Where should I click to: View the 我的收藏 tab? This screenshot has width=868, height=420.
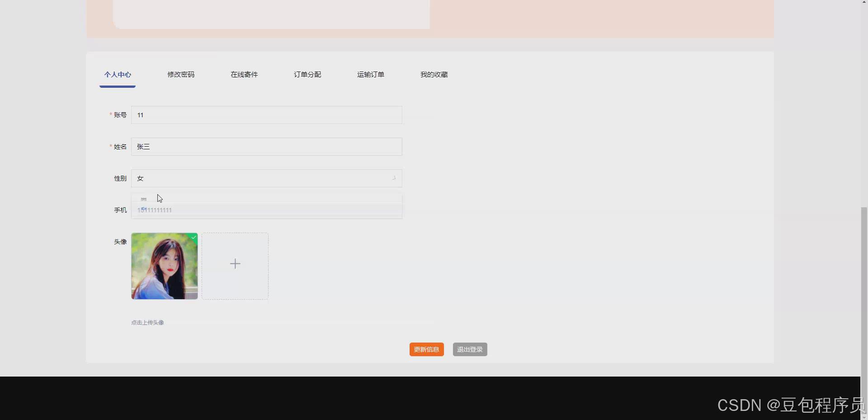pos(434,75)
